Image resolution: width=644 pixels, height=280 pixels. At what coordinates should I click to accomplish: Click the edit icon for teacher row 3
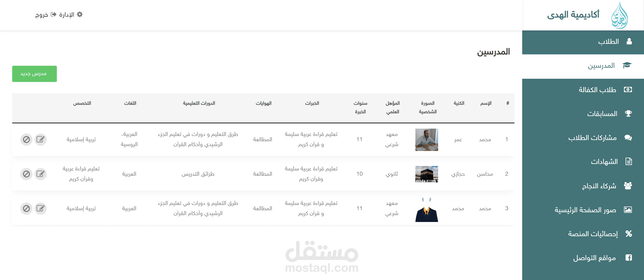(x=40, y=208)
